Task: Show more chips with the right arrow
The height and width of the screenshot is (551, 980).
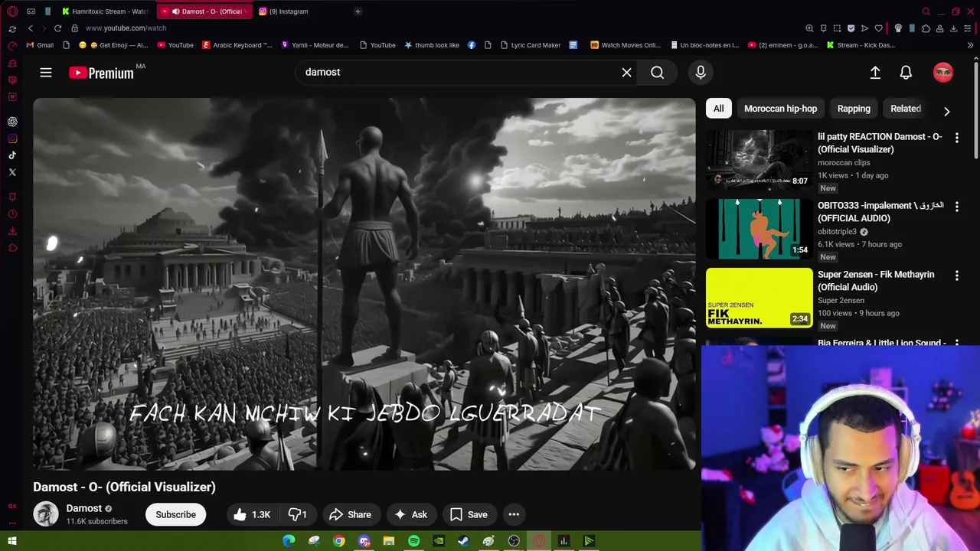Action: pos(947,111)
